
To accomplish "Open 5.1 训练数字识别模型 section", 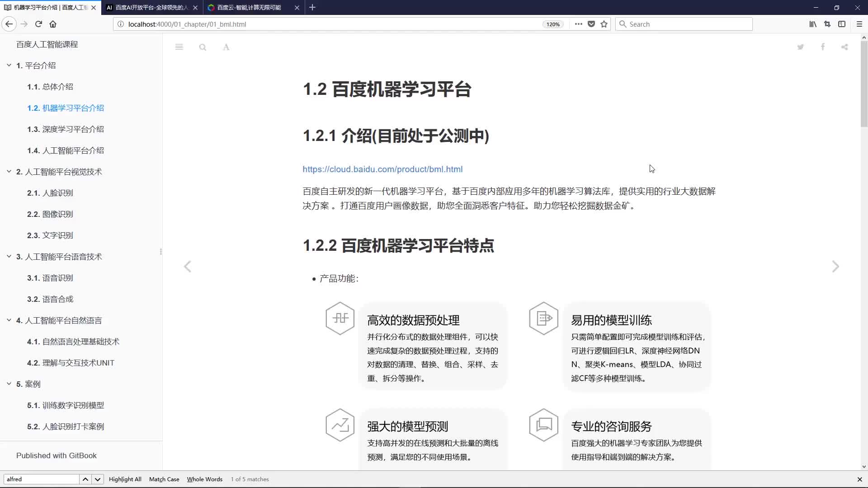I will click(66, 405).
